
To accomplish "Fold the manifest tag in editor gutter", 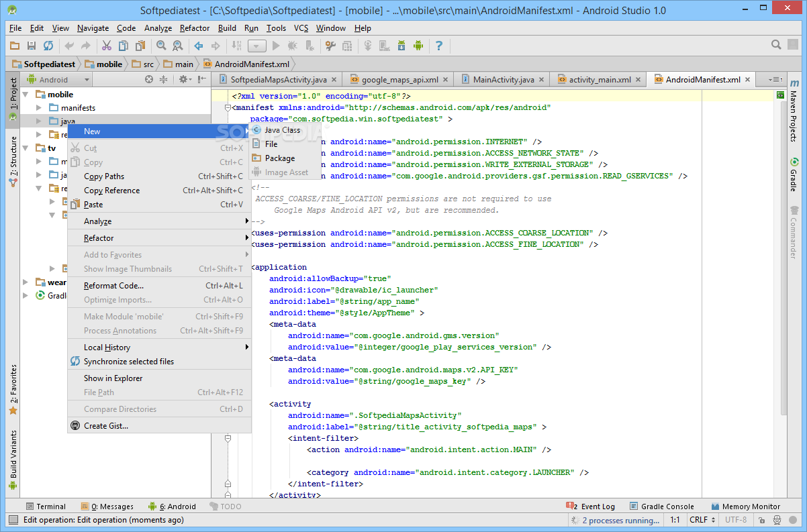I will (x=228, y=107).
